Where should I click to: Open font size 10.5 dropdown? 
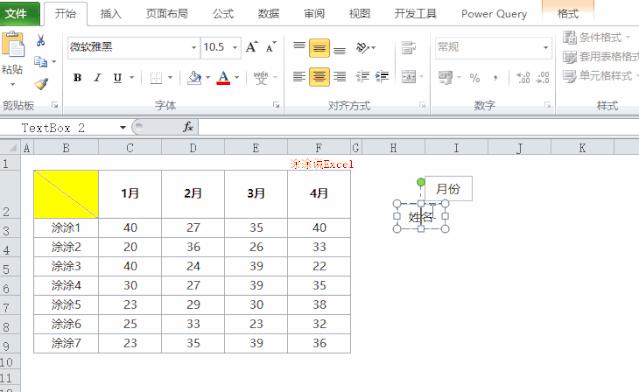pyautogui.click(x=235, y=48)
